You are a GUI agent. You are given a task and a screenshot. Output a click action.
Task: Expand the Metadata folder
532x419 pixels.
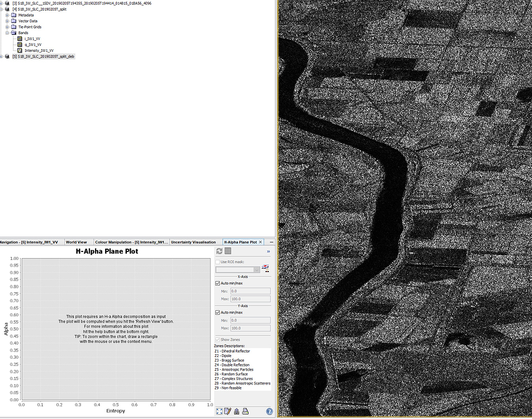point(7,15)
